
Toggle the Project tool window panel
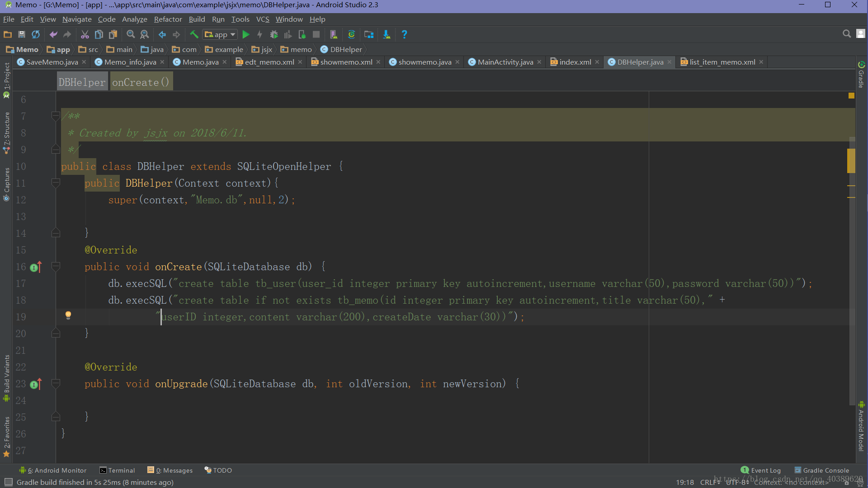tap(6, 80)
